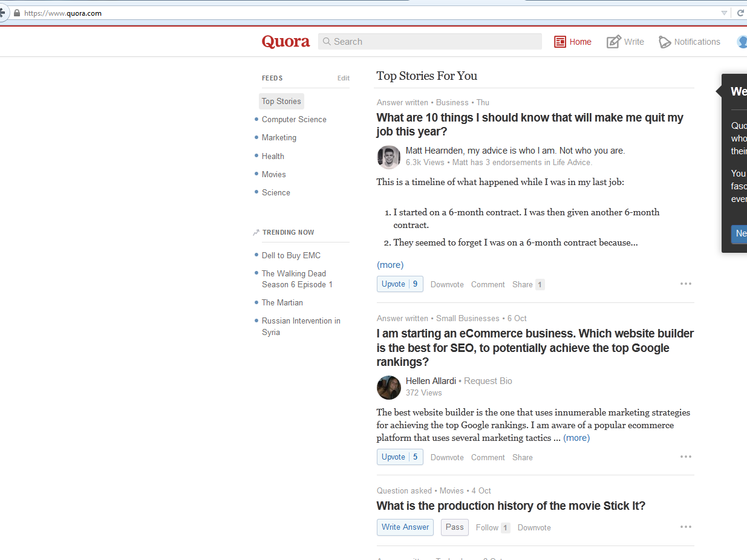
Task: Upvote the Matt Hearnden answer
Action: (399, 284)
